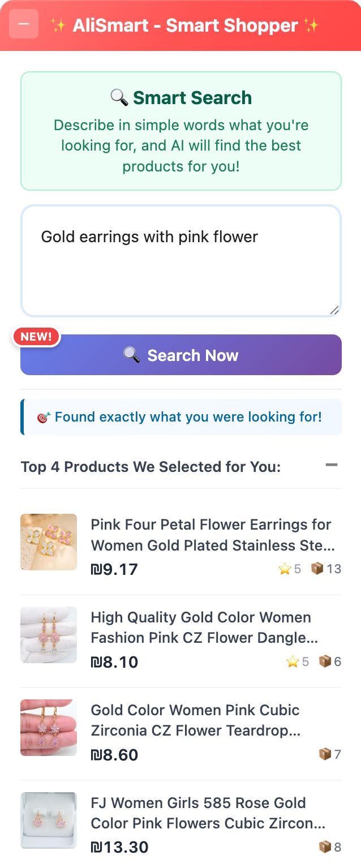Click thumbnail of hand holding teardrop earrings
This screenshot has width=361, height=868.
click(x=49, y=728)
